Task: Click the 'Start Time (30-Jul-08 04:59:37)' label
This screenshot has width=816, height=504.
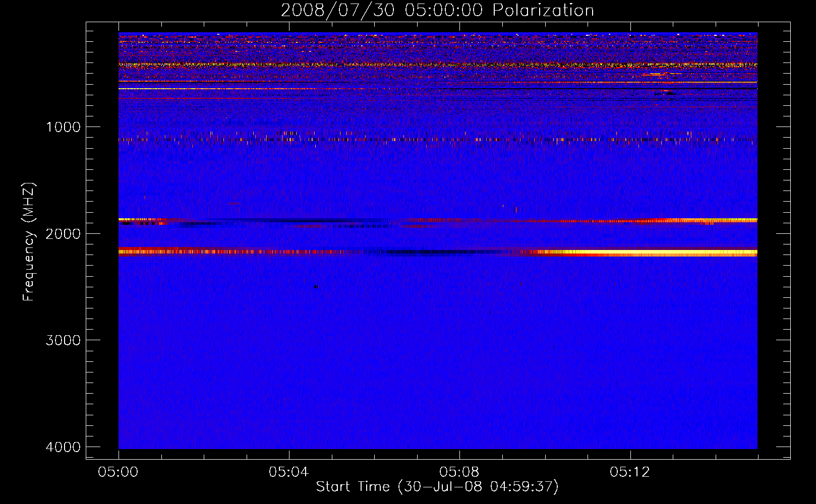Action: [437, 487]
